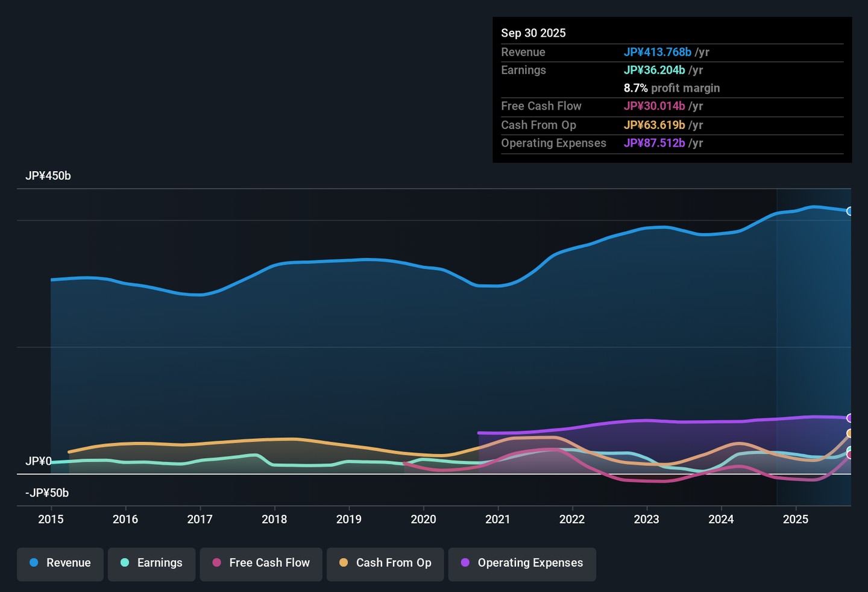Toggle the Revenue legend button
This screenshot has height=592, width=868.
[60, 563]
